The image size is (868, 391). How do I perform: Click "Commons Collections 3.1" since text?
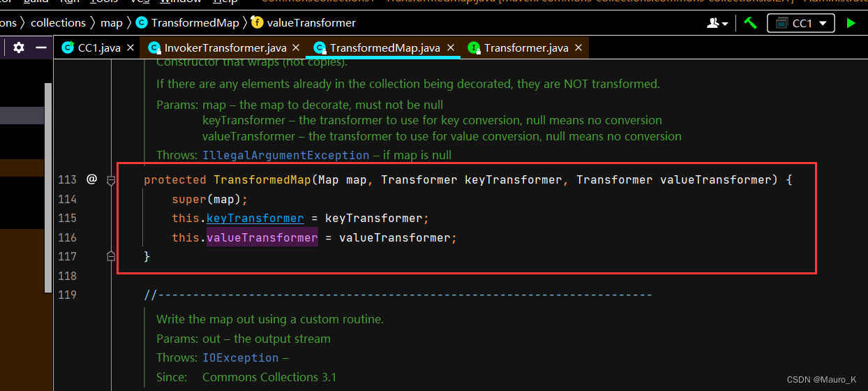coord(269,377)
